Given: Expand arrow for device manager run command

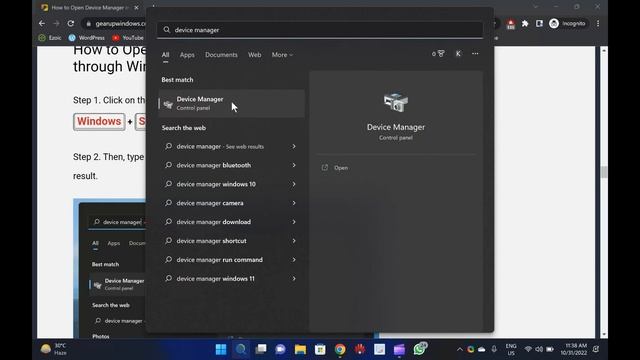Looking at the screenshot, I should pyautogui.click(x=294, y=260).
